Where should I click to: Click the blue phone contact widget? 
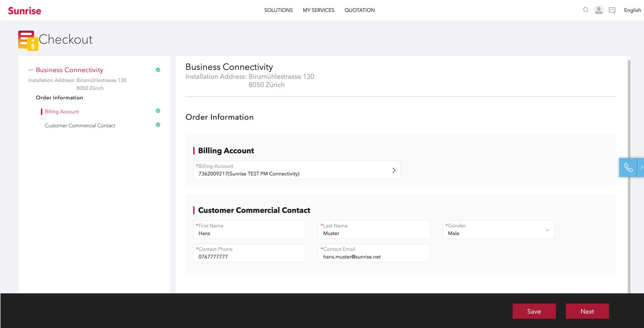click(x=628, y=168)
